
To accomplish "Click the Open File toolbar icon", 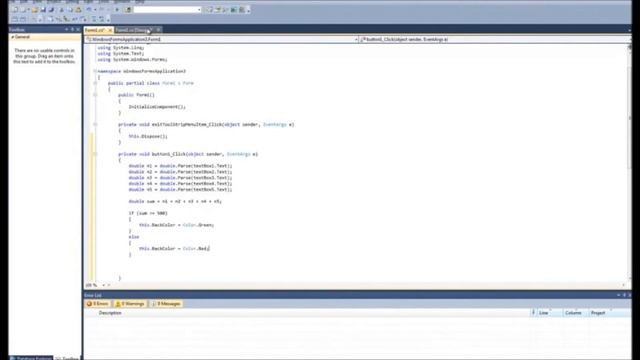I will click(x=35, y=10).
